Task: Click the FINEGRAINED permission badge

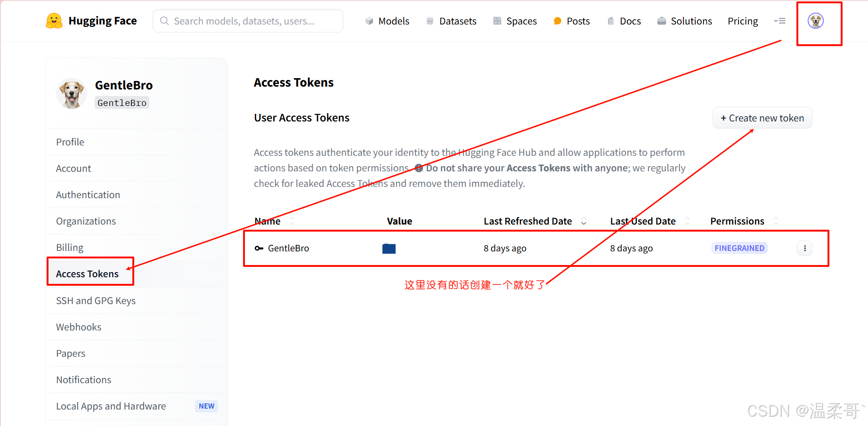Action: coord(739,248)
